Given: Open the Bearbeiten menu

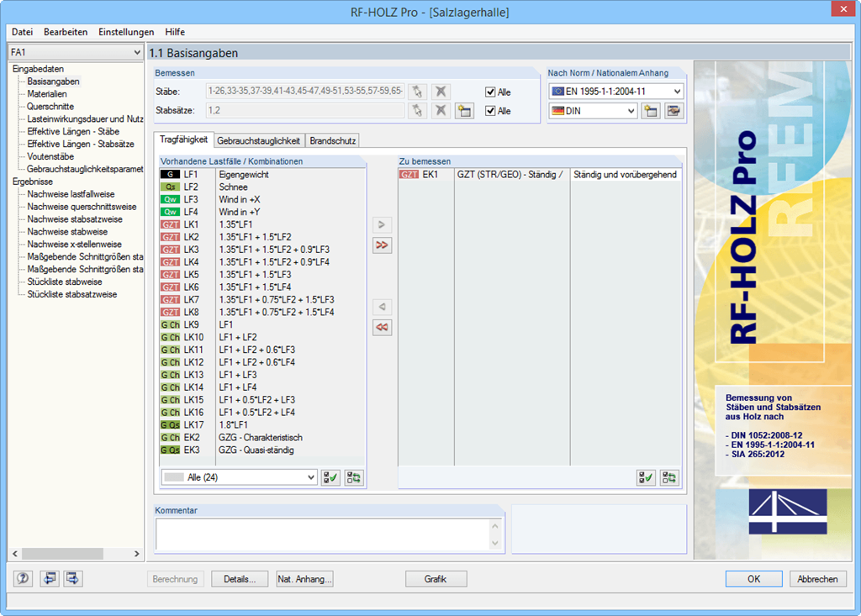Looking at the screenshot, I should (x=66, y=32).
